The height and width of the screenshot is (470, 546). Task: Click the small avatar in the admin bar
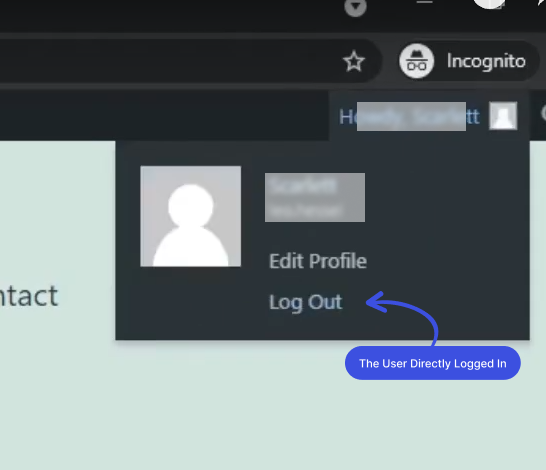503,116
